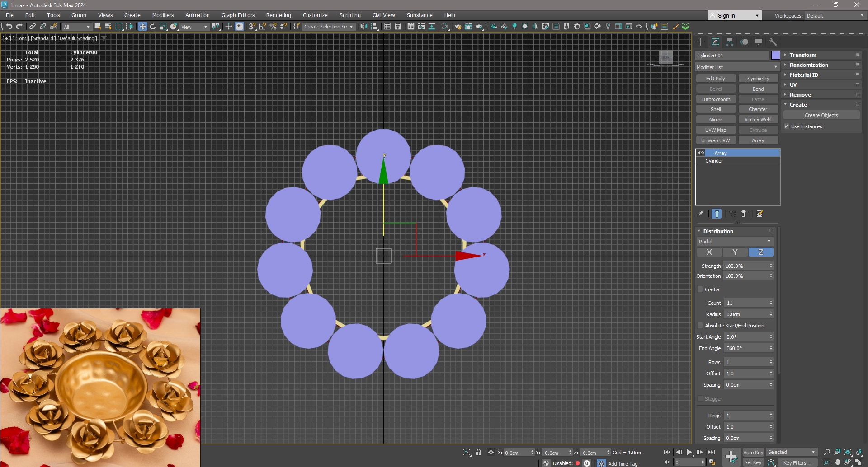The height and width of the screenshot is (467, 868).
Task: Open the Graph Editors menu
Action: 238,15
